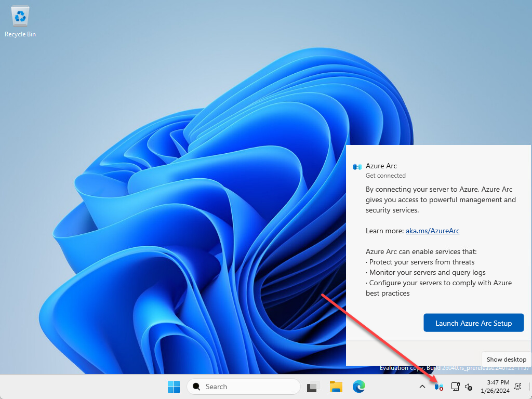Click the Launch Azure Arc Setup button

pos(473,323)
